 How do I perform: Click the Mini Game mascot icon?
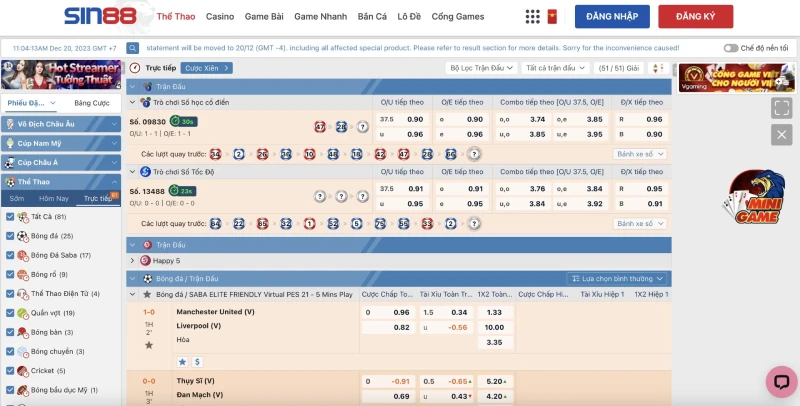pyautogui.click(x=756, y=197)
